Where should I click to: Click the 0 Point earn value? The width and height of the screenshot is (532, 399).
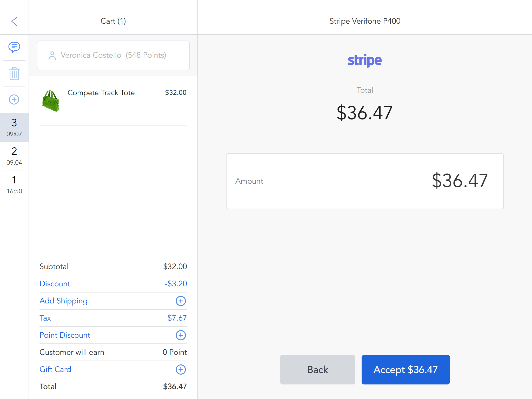click(175, 352)
